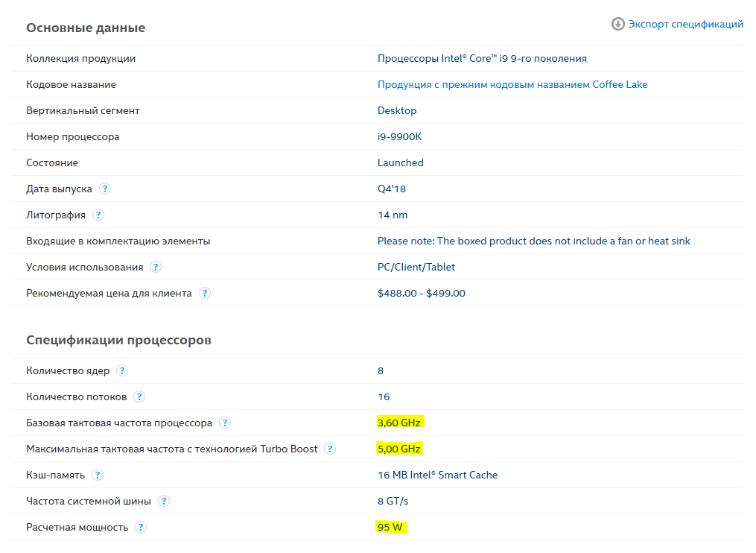This screenshot has height=553, width=756.
Task: Click the core count value 8
Action: coord(381,370)
